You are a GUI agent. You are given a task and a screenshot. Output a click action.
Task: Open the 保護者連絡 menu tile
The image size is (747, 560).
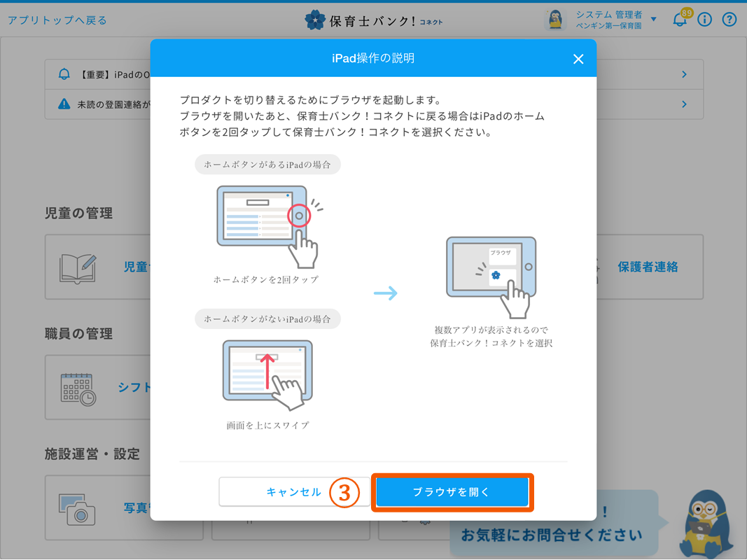pyautogui.click(x=648, y=267)
